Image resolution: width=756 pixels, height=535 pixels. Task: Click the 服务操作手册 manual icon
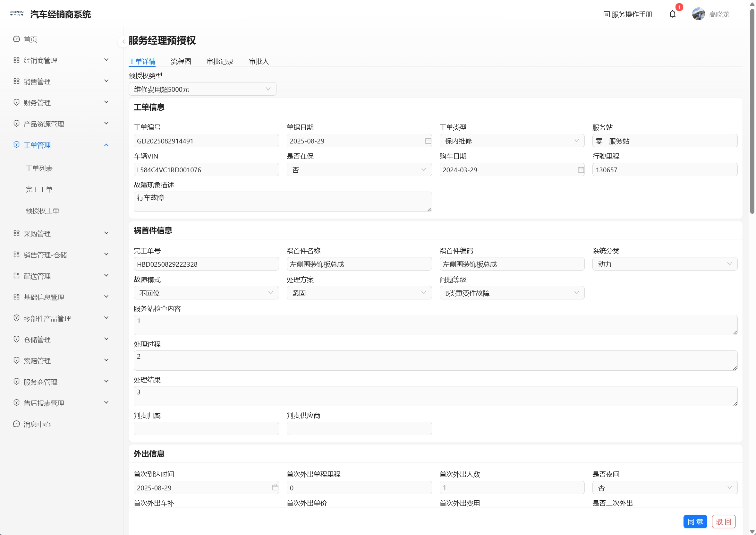pyautogui.click(x=606, y=14)
